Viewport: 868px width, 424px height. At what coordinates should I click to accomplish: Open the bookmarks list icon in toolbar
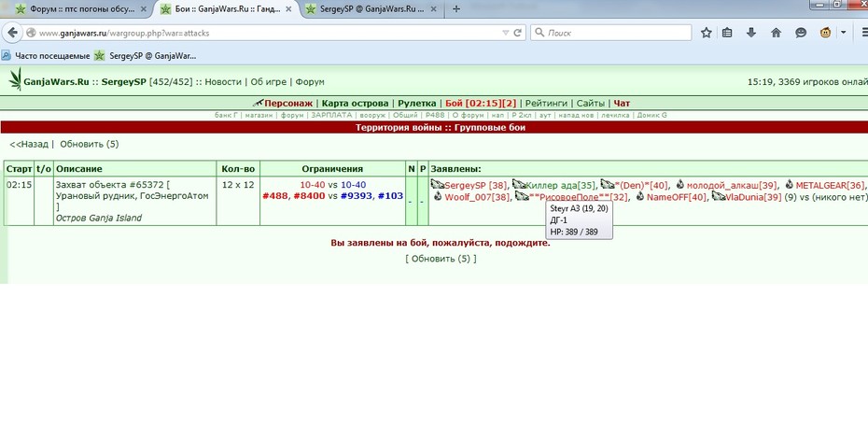click(x=727, y=33)
